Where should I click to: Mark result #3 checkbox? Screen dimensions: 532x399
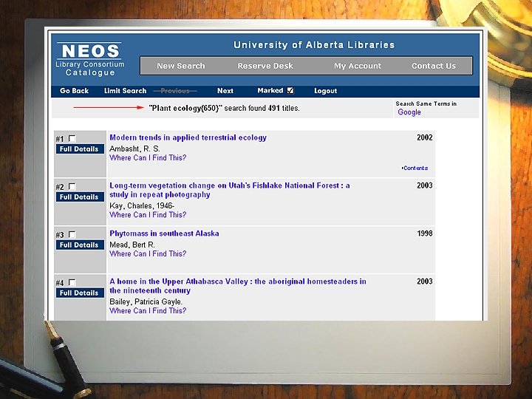(72, 234)
